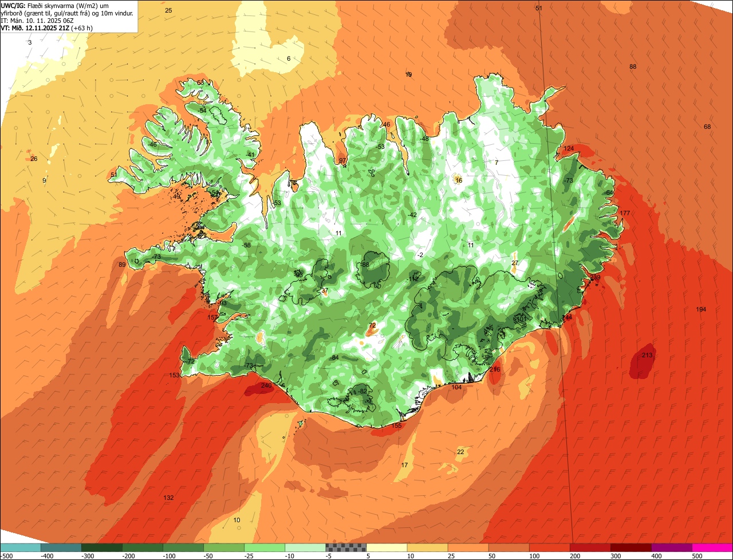The width and height of the screenshot is (733, 560).
Task: Click the '16' value in north Iceland
Action: (x=458, y=180)
